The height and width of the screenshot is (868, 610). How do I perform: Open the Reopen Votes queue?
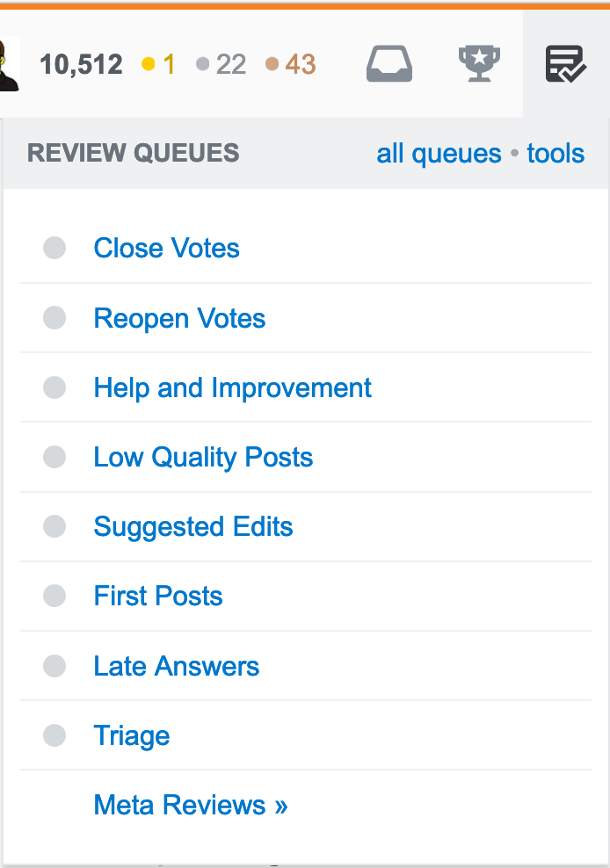[x=179, y=318]
